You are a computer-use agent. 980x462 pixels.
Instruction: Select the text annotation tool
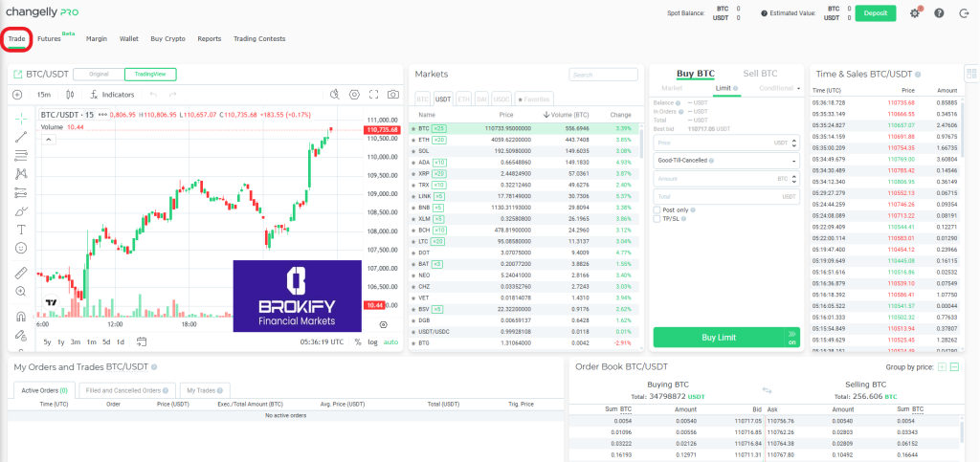(x=21, y=230)
